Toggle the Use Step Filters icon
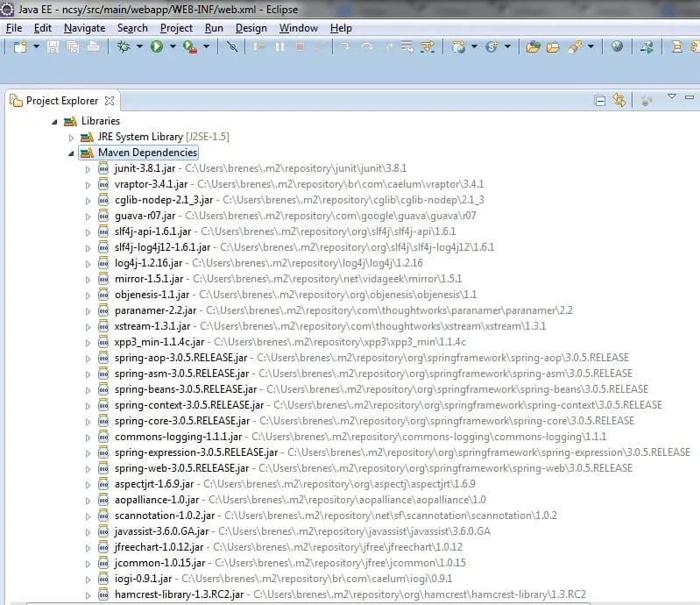The image size is (700, 605). pyautogui.click(x=428, y=46)
